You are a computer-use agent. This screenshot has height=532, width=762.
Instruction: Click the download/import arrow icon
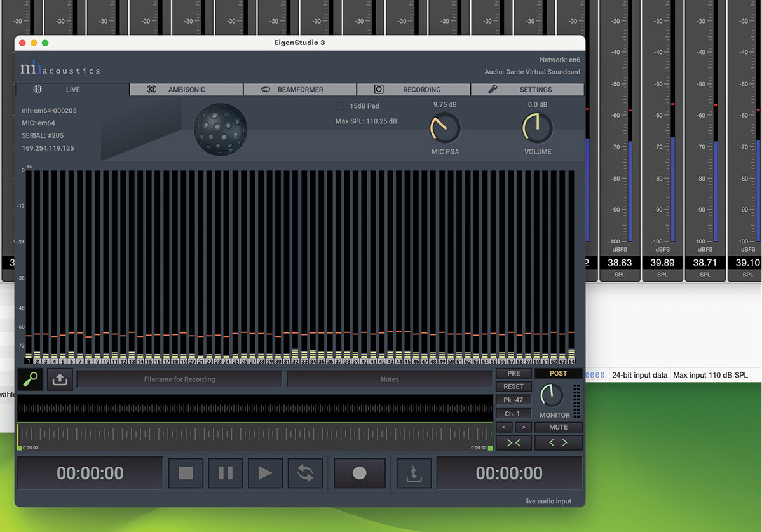(x=414, y=473)
